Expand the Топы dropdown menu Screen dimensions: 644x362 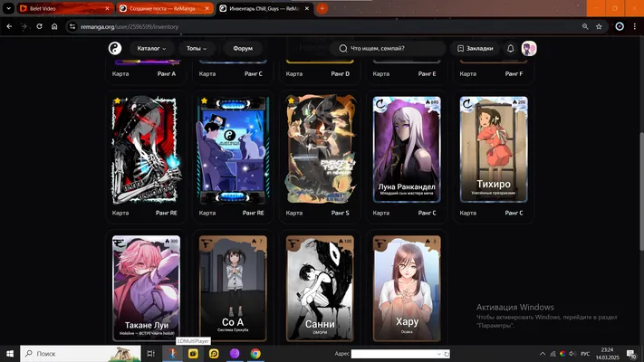(x=197, y=49)
